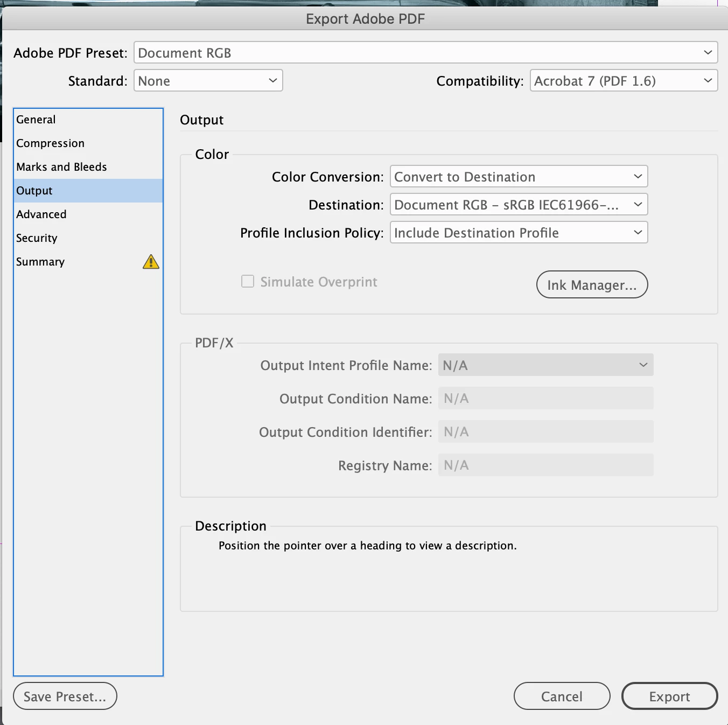The image size is (728, 725).
Task: Select the Marks and Bleeds category
Action: tap(88, 167)
